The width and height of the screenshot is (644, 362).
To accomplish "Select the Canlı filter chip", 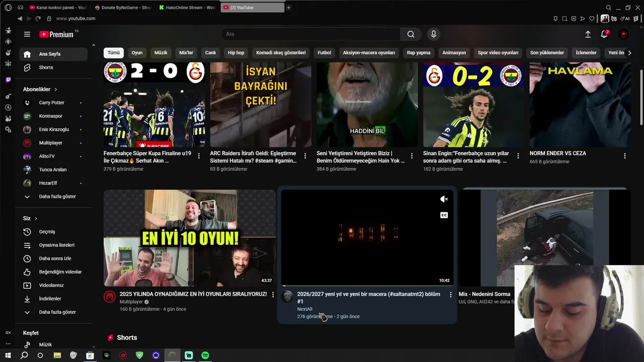I will point(210,53).
